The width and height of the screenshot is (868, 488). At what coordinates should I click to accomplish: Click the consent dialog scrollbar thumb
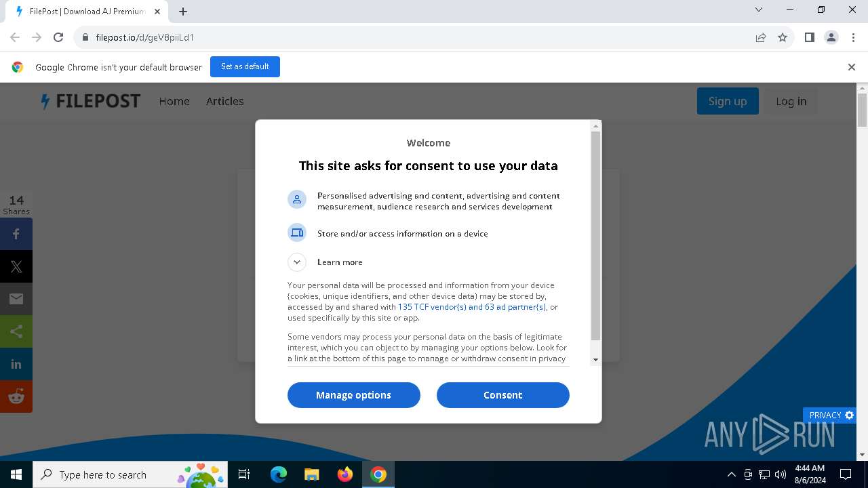pyautogui.click(x=595, y=235)
